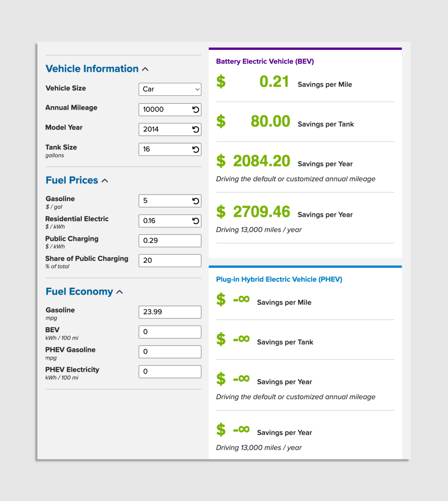This screenshot has height=501, width=448.
Task: Collapse the Fuel Economy section
Action: [x=120, y=291]
